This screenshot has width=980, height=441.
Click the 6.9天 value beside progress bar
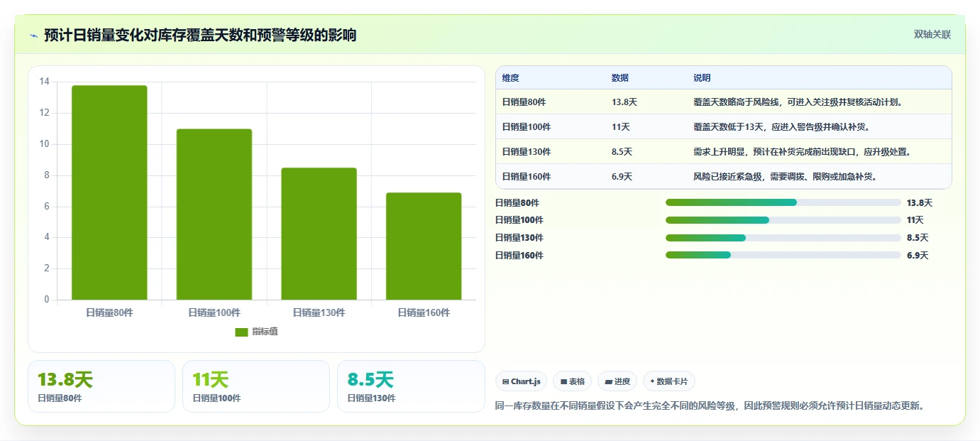click(918, 255)
